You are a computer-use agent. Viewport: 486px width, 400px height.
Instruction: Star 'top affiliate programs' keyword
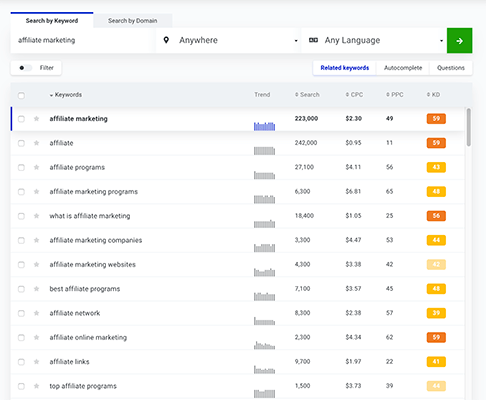coord(37,386)
